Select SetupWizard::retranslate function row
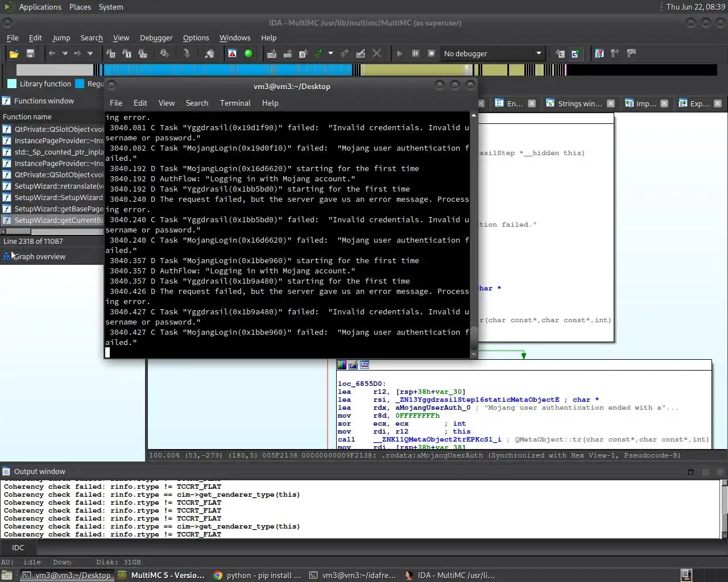Image resolution: width=728 pixels, height=582 pixels. (x=52, y=186)
